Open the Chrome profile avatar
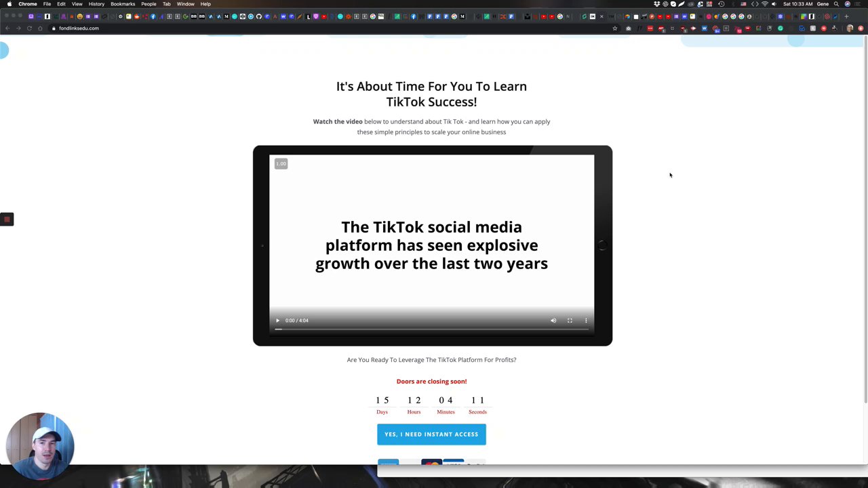This screenshot has height=488, width=868. [x=850, y=28]
